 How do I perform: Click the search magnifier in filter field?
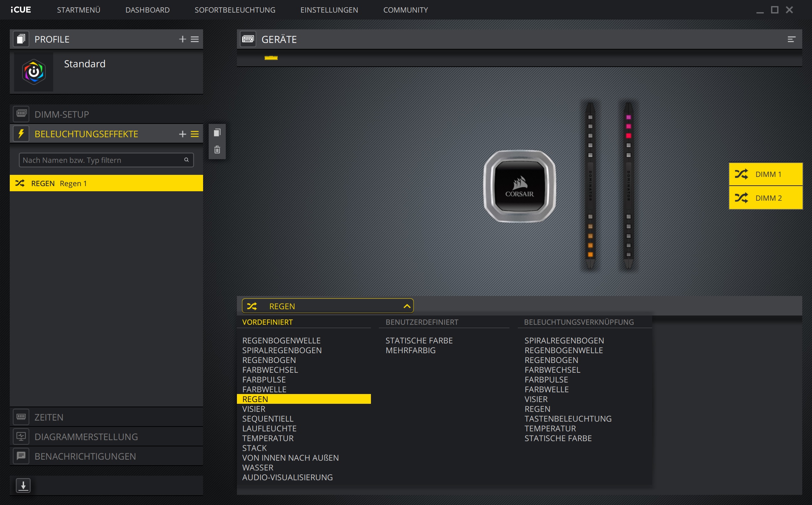click(186, 160)
